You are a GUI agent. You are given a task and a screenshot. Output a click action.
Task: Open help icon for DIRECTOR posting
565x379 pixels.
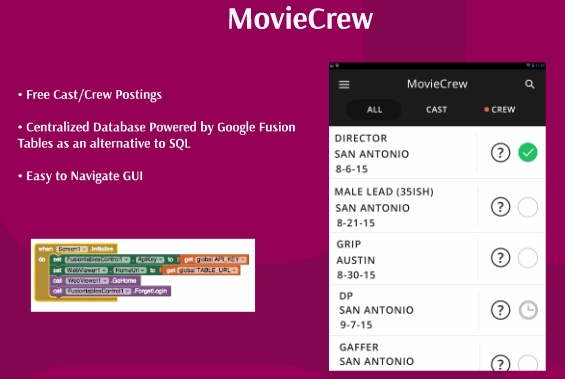click(500, 153)
